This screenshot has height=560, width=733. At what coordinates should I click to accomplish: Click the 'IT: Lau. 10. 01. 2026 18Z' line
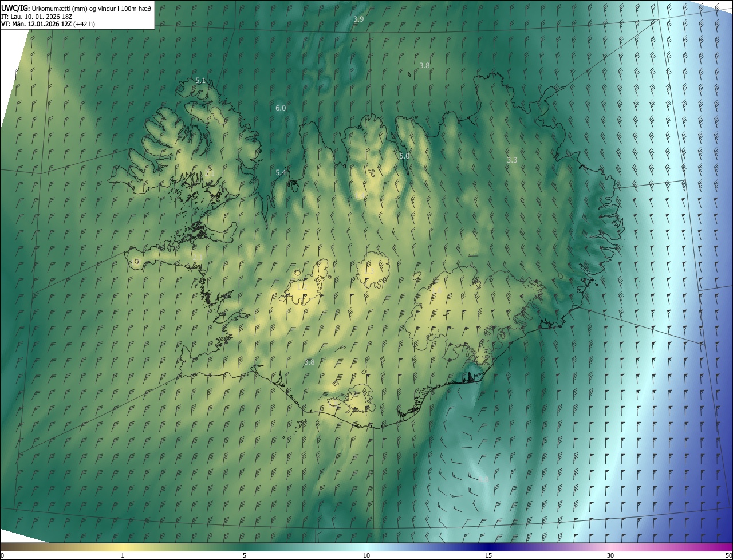pyautogui.click(x=37, y=16)
